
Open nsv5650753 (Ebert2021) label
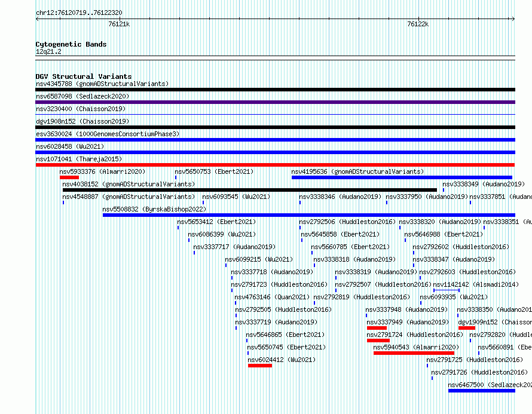[214, 171]
